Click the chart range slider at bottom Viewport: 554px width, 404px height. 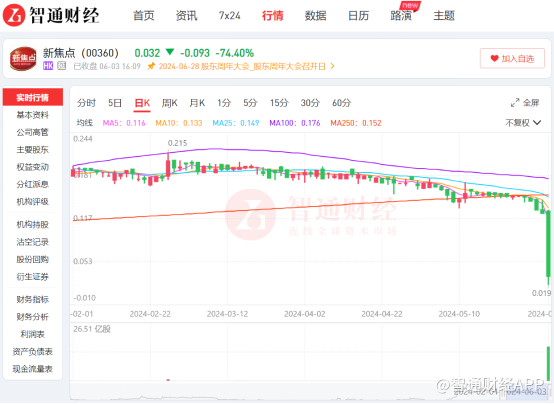pyautogui.click(x=310, y=393)
